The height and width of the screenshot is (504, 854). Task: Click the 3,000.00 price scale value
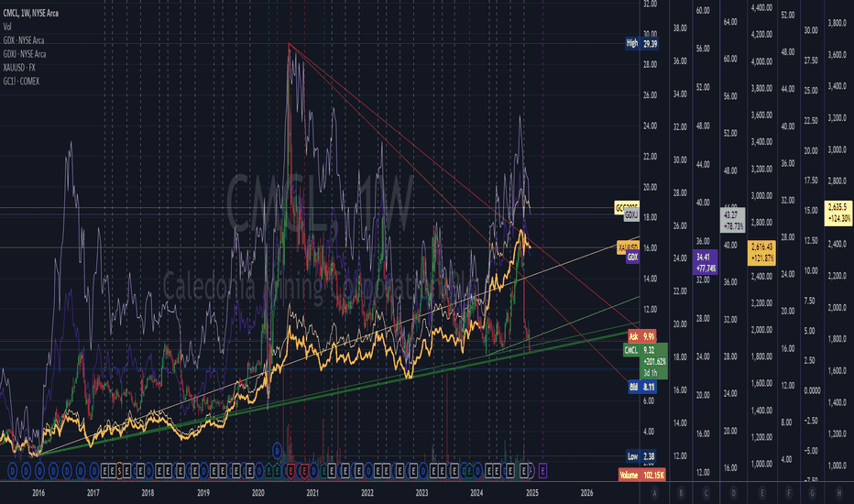pos(762,195)
